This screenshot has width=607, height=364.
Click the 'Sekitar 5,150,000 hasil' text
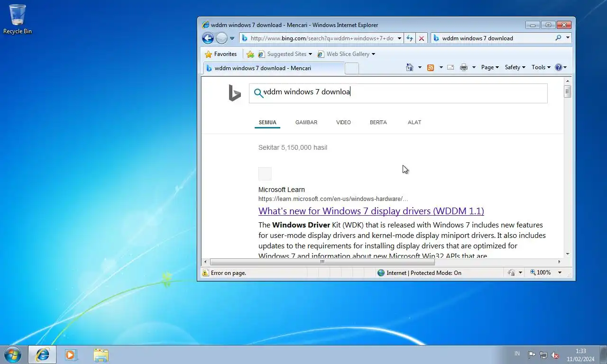coord(293,147)
